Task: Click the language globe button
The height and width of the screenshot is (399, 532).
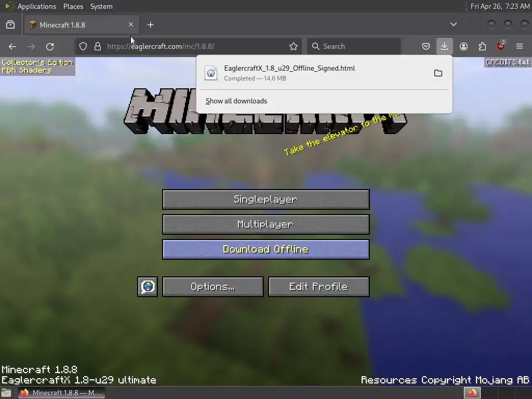Action: (x=148, y=287)
